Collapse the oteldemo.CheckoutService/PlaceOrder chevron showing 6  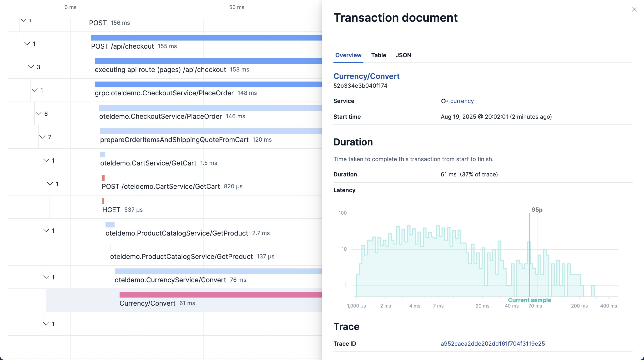click(39, 113)
